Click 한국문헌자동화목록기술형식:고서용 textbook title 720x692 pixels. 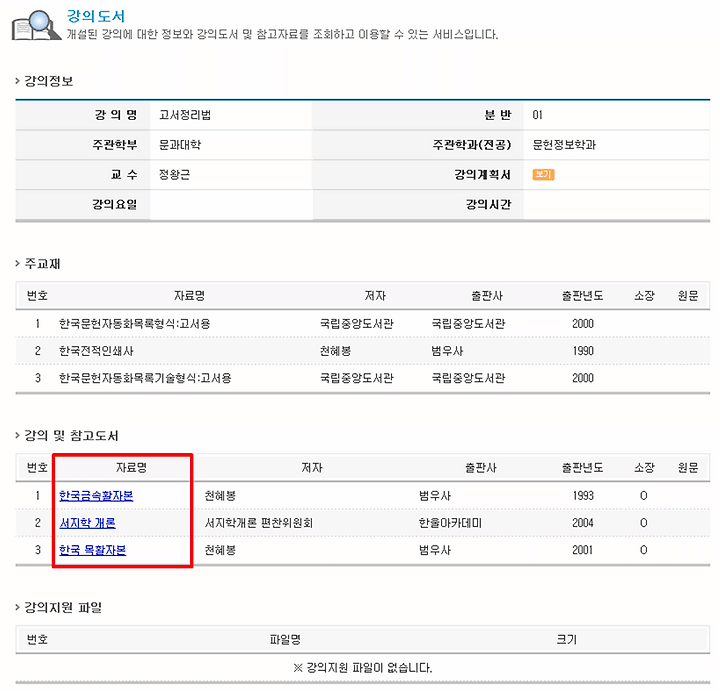145,378
